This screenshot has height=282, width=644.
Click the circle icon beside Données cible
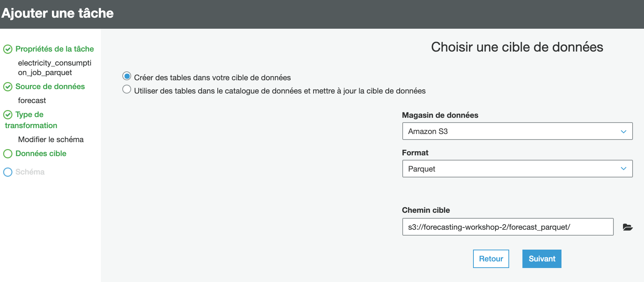(x=8, y=154)
